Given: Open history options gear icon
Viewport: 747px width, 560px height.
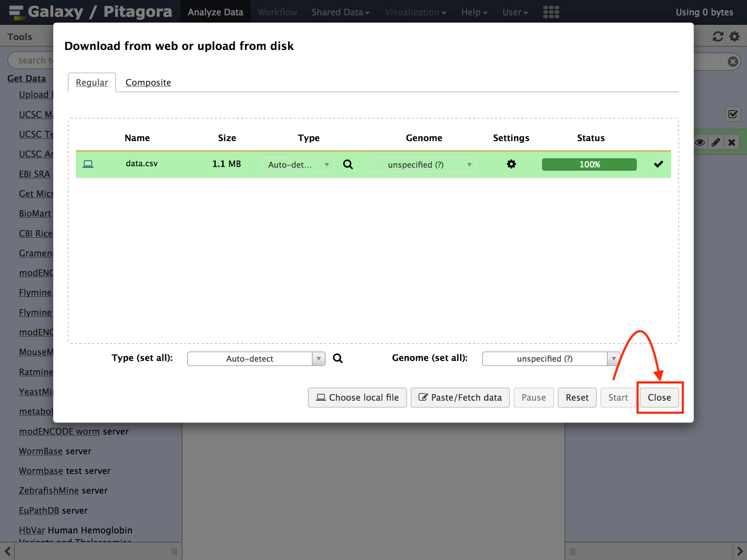Looking at the screenshot, I should (x=734, y=36).
